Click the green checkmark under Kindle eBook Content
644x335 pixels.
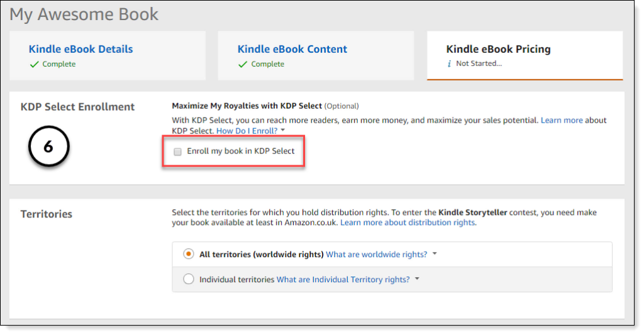pos(243,64)
